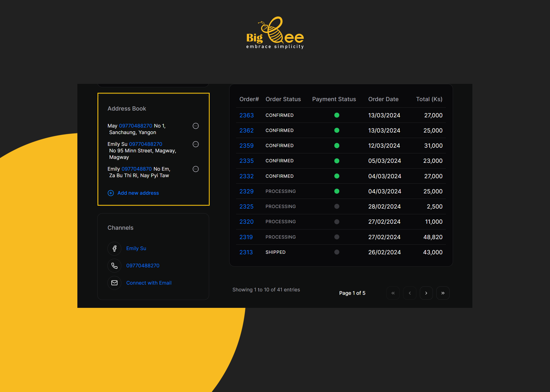Screen dimensions: 550x392
Task: Open options menu for May's Sanchaung address
Action: [x=196, y=126]
